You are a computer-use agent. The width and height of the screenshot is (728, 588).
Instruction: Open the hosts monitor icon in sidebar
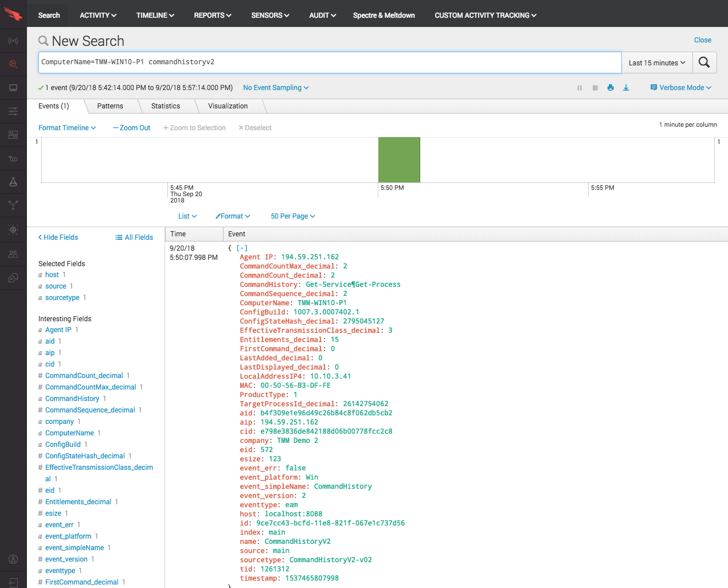13,88
